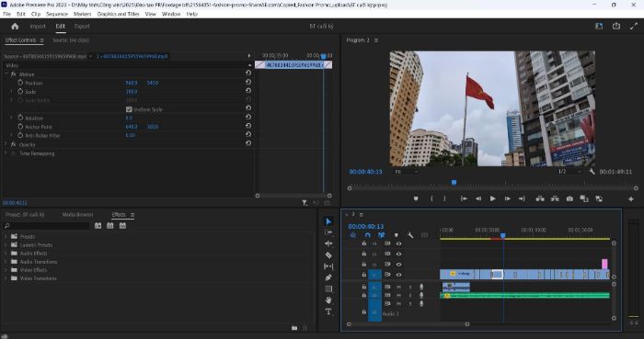The width and height of the screenshot is (644, 339).
Task: Expand the Presets folder
Action: 6,236
